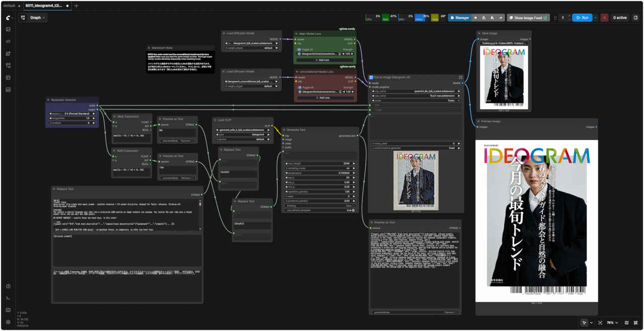The height and width of the screenshot is (331, 644).
Task: Open the type dropdown in Load CLIP
Action: tap(243, 135)
